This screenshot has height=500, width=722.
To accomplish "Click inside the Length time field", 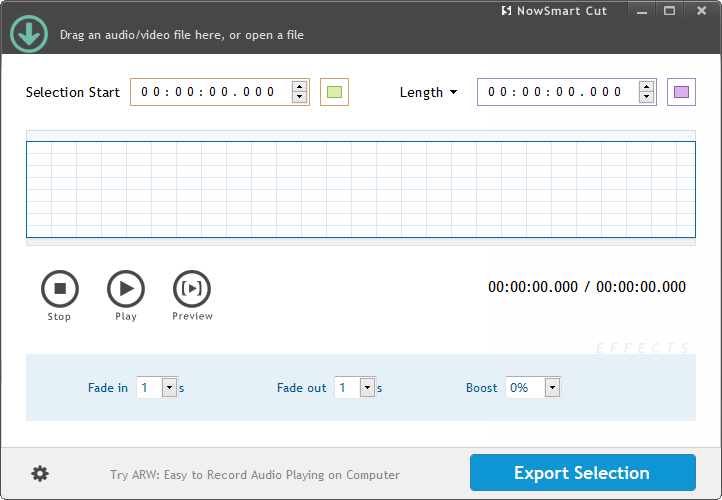I will [x=558, y=92].
